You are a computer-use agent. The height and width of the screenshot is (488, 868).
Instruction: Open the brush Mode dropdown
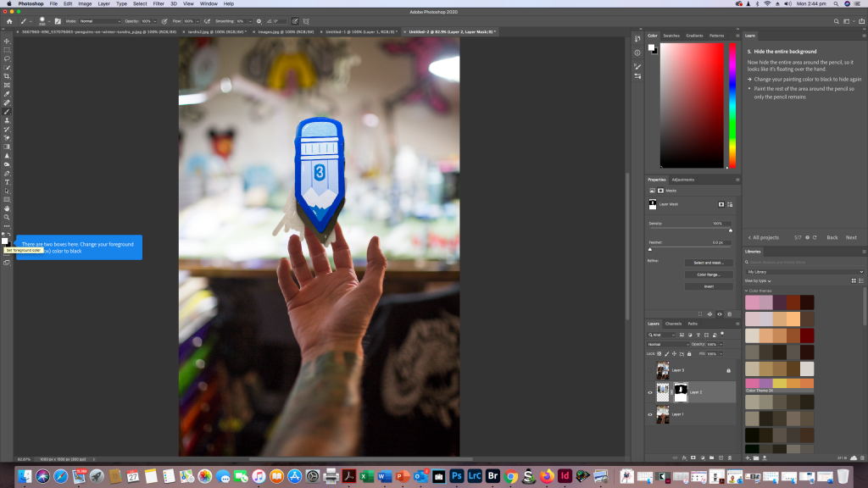coord(101,20)
